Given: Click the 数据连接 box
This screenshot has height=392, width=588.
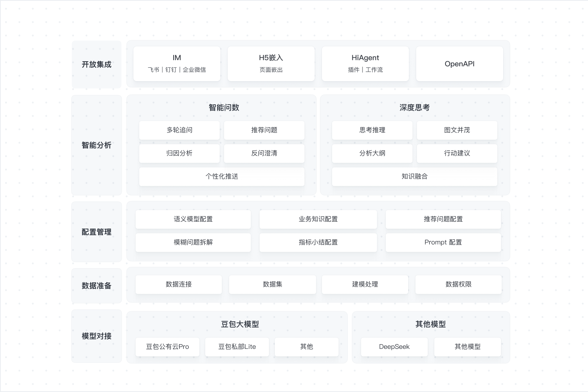Looking at the screenshot, I should click(179, 284).
